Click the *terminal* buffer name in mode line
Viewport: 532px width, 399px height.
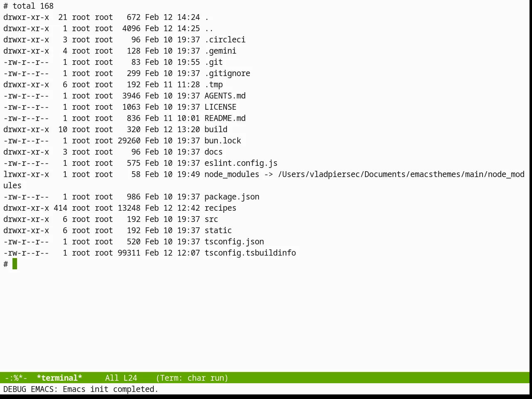[x=59, y=378]
